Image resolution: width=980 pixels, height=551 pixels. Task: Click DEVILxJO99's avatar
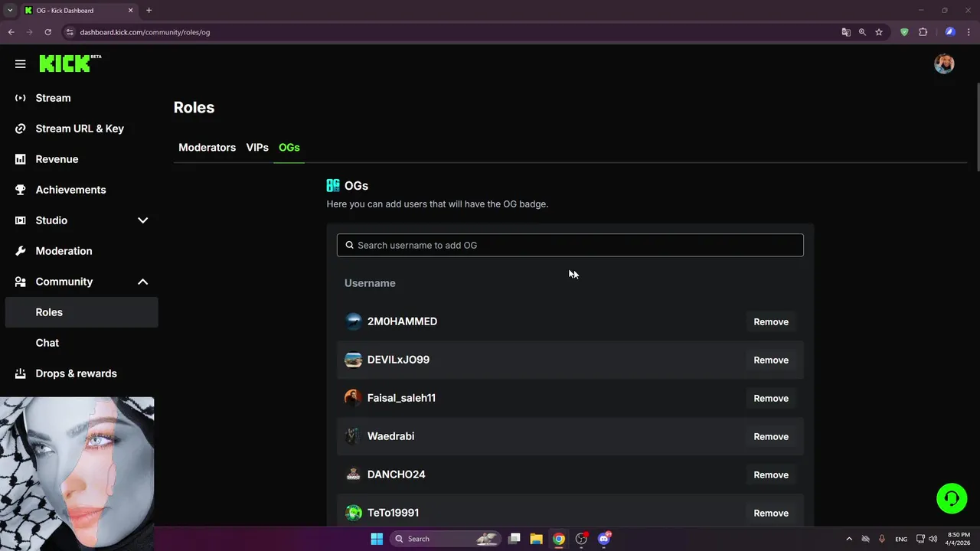pos(353,360)
